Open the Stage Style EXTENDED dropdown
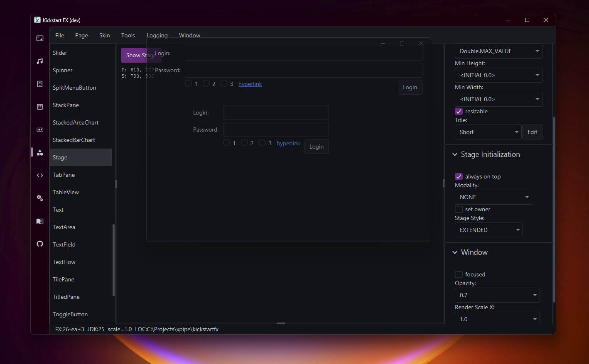 [488, 230]
